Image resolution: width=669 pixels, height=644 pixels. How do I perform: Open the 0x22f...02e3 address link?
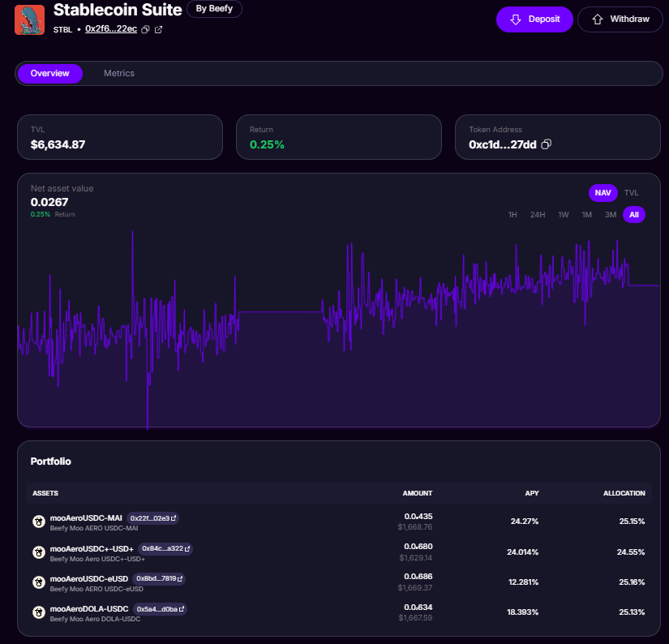[x=152, y=518]
